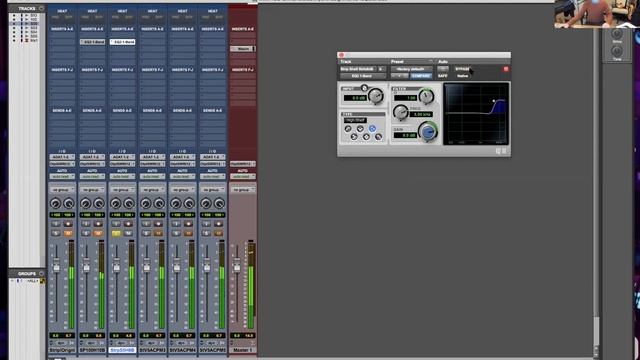This screenshot has height=360, width=640.
Task: Click the INPUT level knob in EQ
Action: coord(376,96)
